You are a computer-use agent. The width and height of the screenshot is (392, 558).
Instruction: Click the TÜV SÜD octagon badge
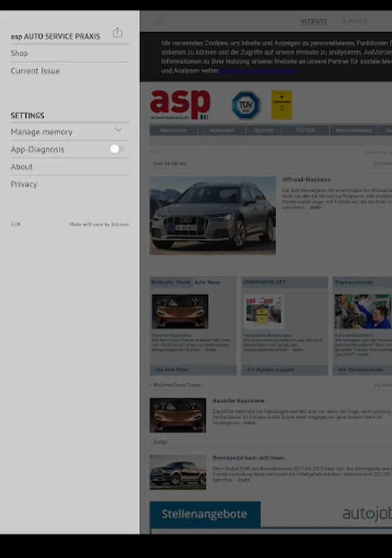(x=246, y=105)
